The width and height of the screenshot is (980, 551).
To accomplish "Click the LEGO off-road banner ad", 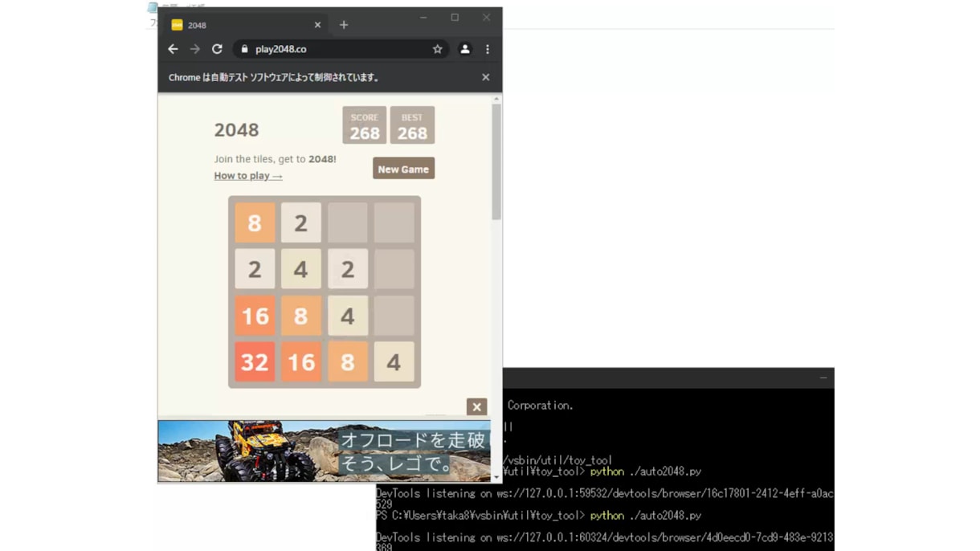I will (x=324, y=451).
